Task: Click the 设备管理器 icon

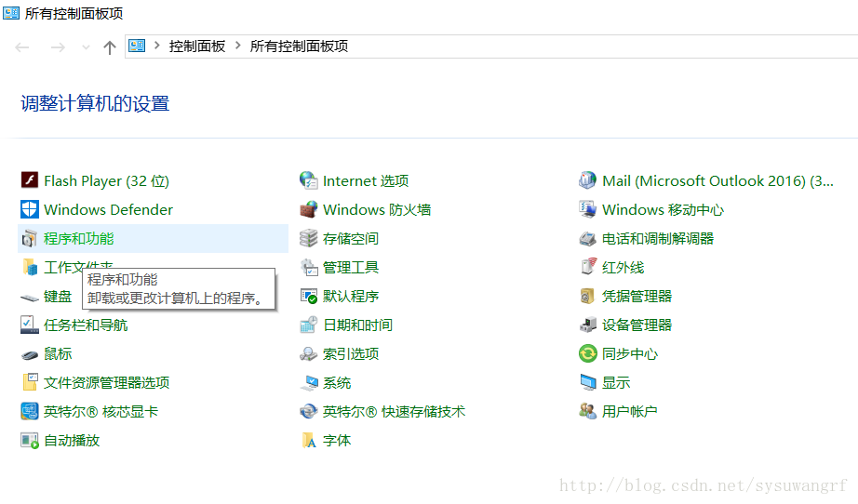Action: [x=588, y=325]
